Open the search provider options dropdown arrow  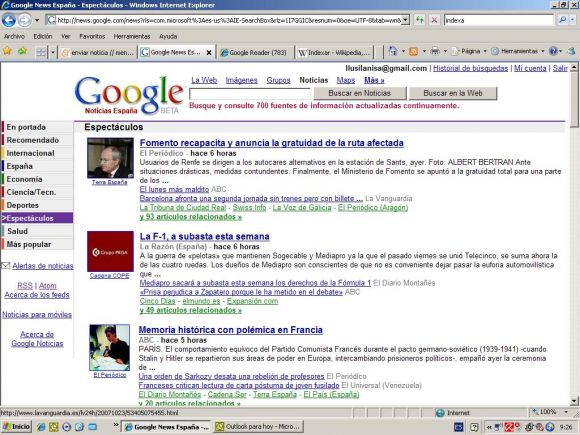pos(573,20)
